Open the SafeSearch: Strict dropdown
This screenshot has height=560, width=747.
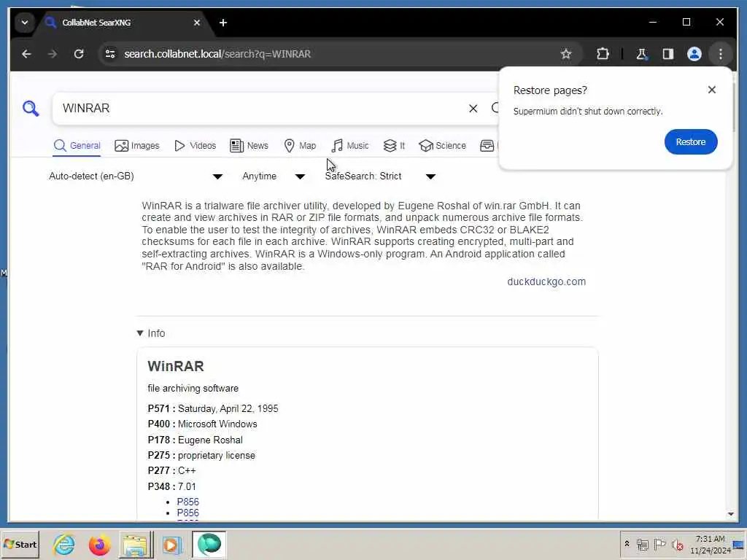point(380,176)
